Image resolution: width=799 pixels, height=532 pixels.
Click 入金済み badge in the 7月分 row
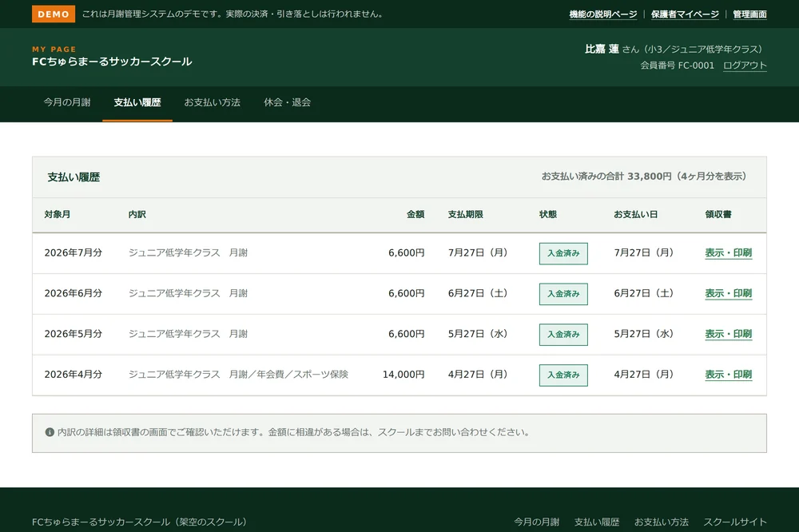coord(563,253)
